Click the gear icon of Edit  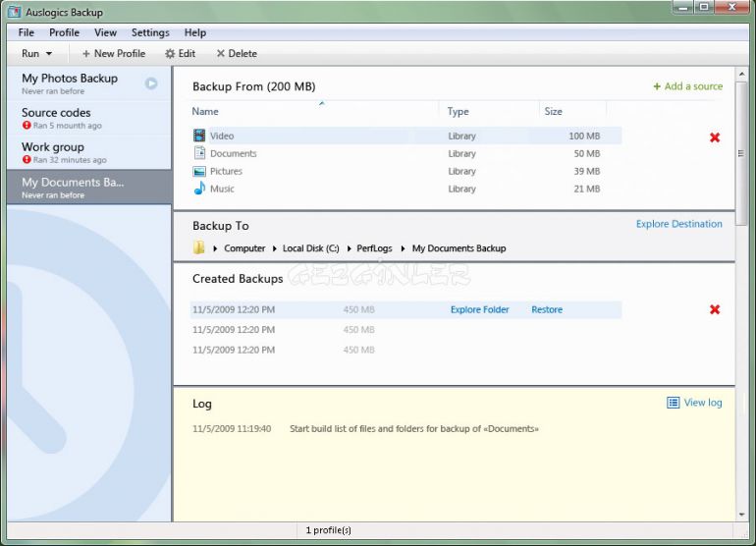click(x=170, y=54)
